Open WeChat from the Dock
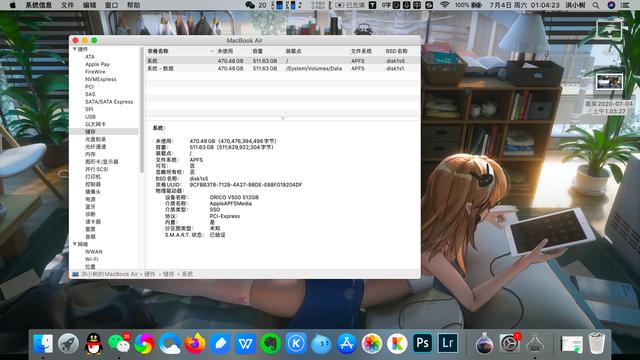This screenshot has width=640, height=360. [119, 343]
